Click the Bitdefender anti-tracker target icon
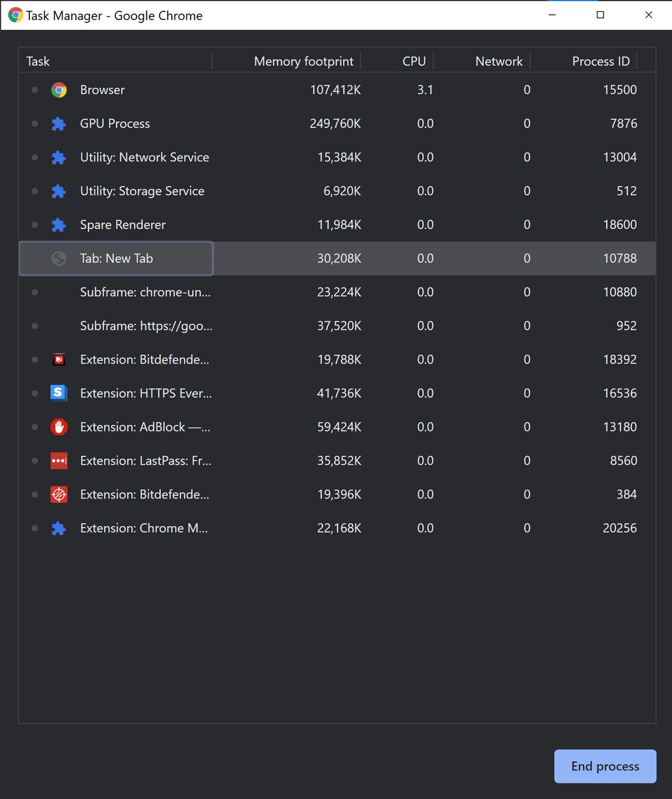 (x=59, y=494)
